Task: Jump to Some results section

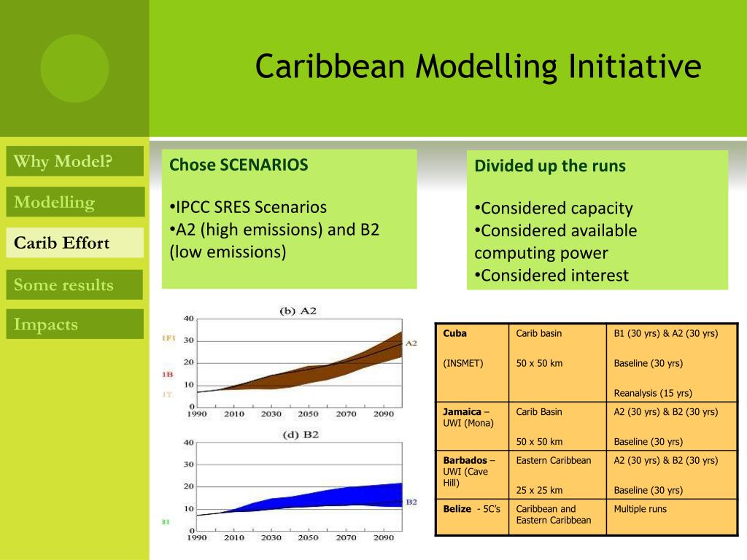Action: [75, 285]
